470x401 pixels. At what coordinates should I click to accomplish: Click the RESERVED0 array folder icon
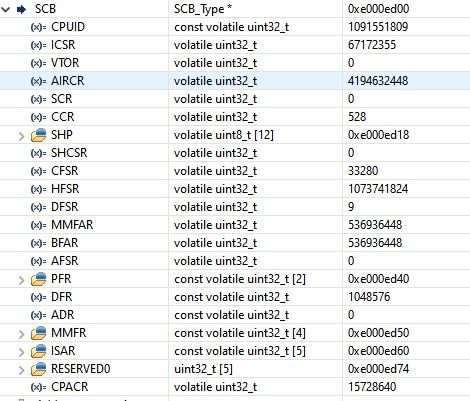coord(38,369)
